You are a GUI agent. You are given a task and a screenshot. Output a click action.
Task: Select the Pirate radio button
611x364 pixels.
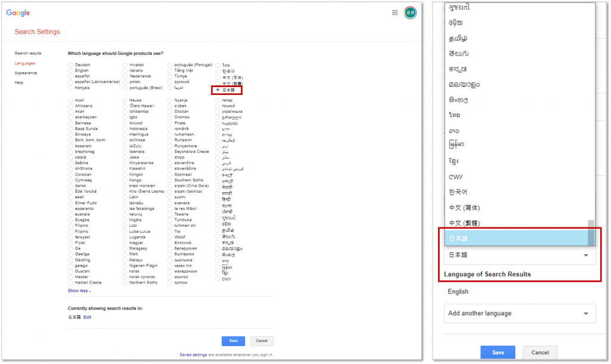169,123
